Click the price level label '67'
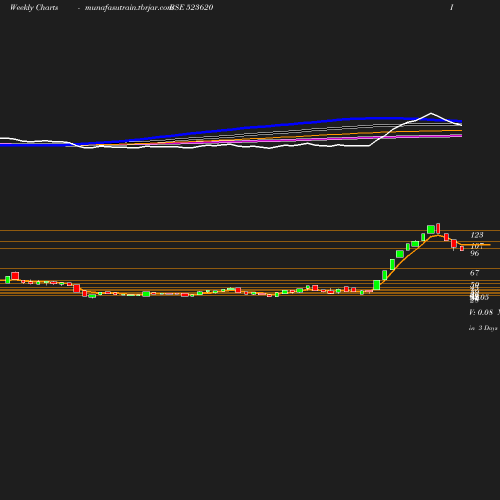 [474, 273]
